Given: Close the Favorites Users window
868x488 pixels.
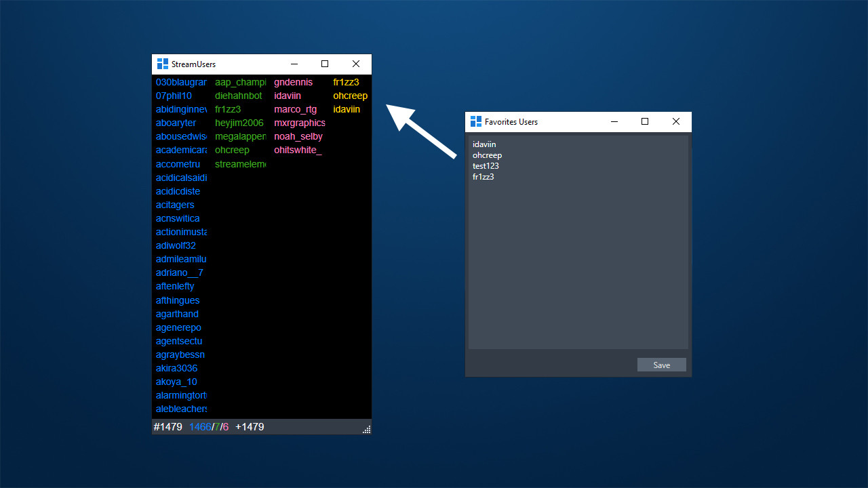Looking at the screenshot, I should [x=676, y=122].
